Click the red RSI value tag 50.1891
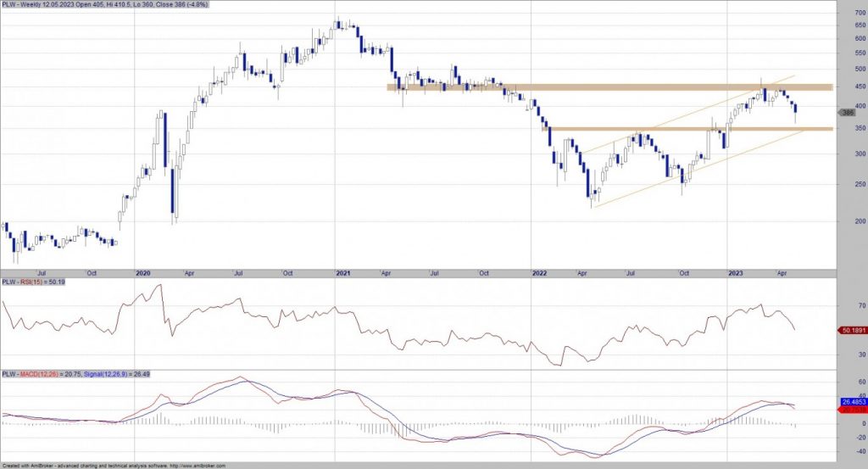Screen dimensions: 868x469 pyautogui.click(x=851, y=330)
